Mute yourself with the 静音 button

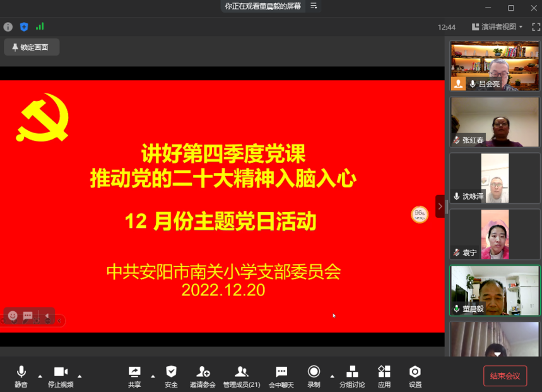click(x=21, y=374)
